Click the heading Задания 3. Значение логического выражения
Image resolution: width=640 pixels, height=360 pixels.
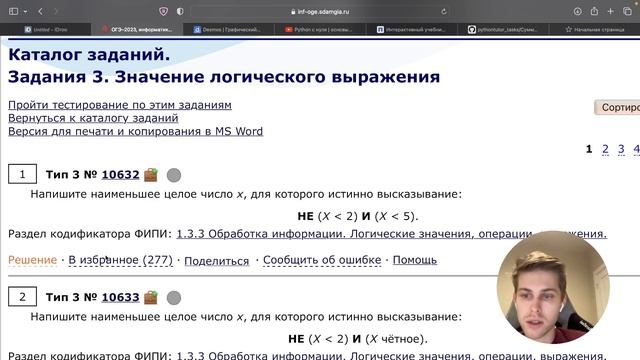click(x=224, y=77)
